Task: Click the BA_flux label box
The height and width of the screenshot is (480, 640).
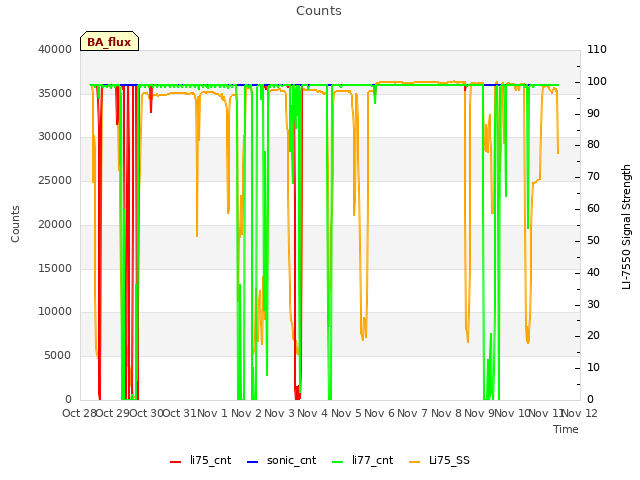Action: coord(109,41)
